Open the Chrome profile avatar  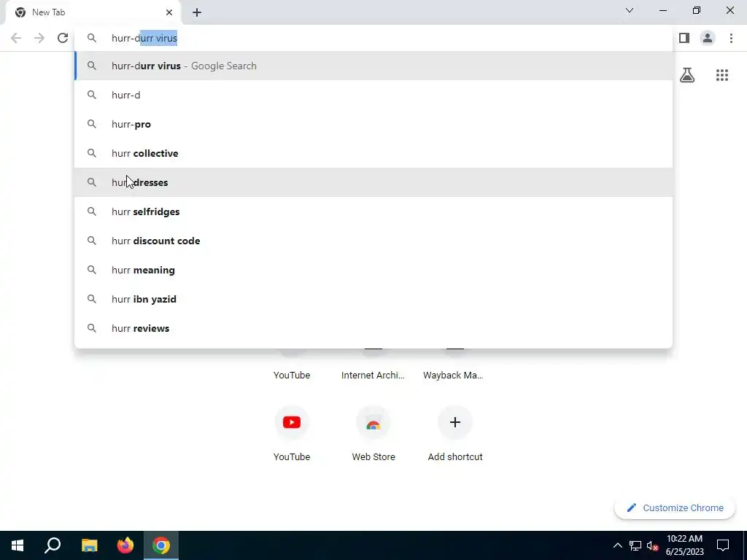[708, 38]
